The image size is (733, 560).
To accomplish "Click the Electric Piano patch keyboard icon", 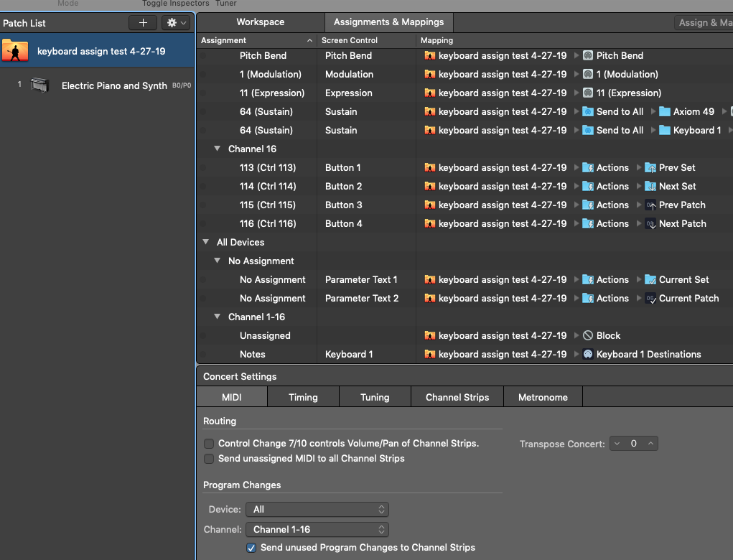I will coord(39,85).
